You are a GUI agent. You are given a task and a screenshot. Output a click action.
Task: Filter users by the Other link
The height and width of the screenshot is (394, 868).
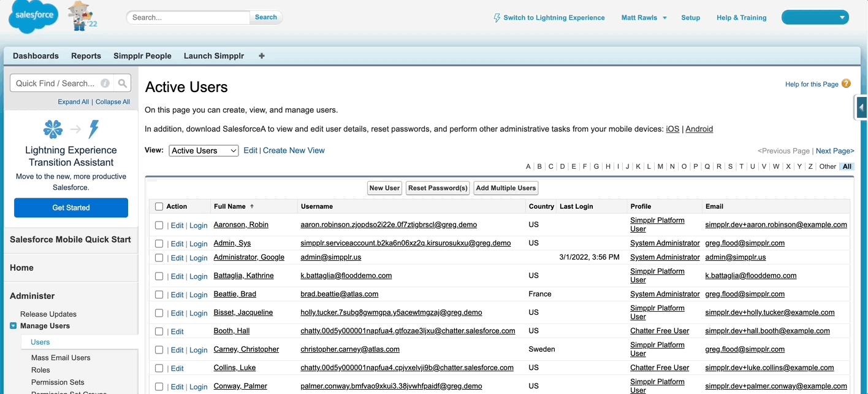click(828, 166)
